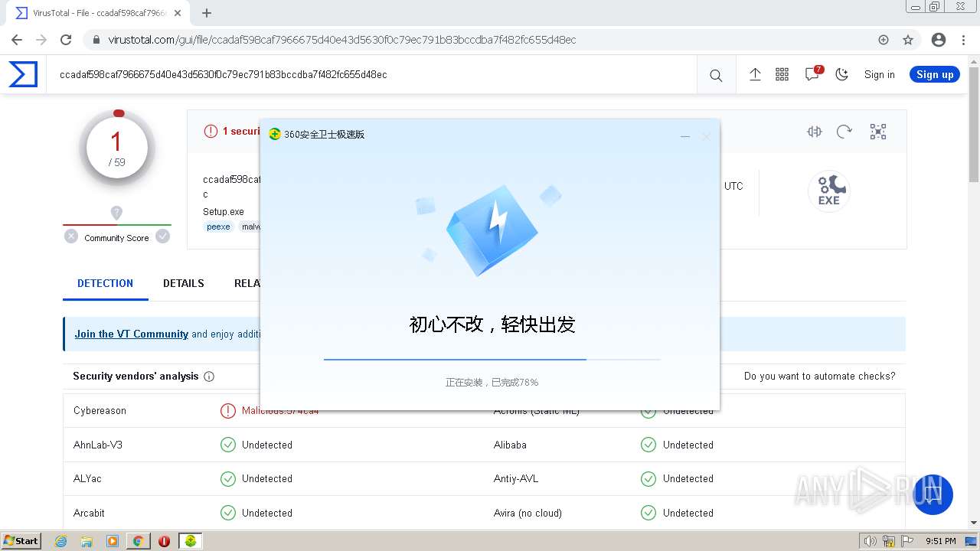Click the Arcabit vendor row
The width and height of the screenshot is (980, 551).
(x=273, y=513)
